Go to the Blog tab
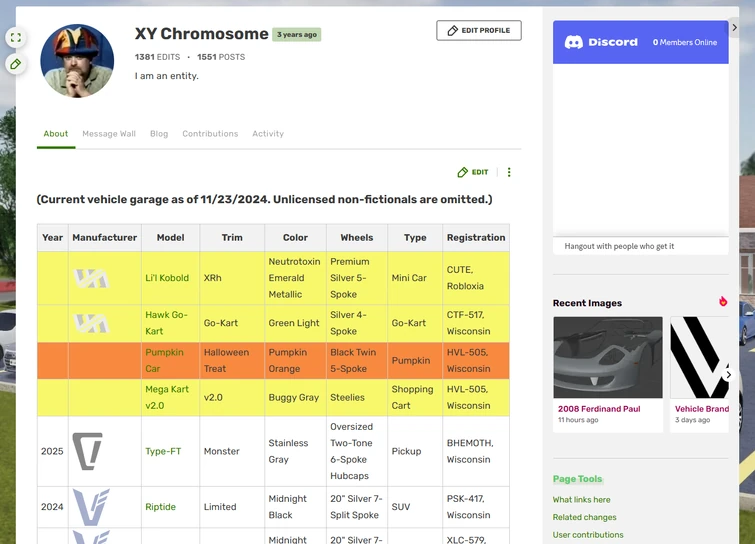 click(x=159, y=134)
